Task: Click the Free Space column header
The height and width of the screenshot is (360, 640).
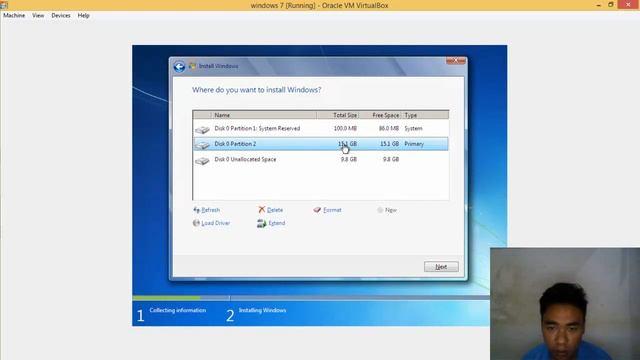Action: 380,115
